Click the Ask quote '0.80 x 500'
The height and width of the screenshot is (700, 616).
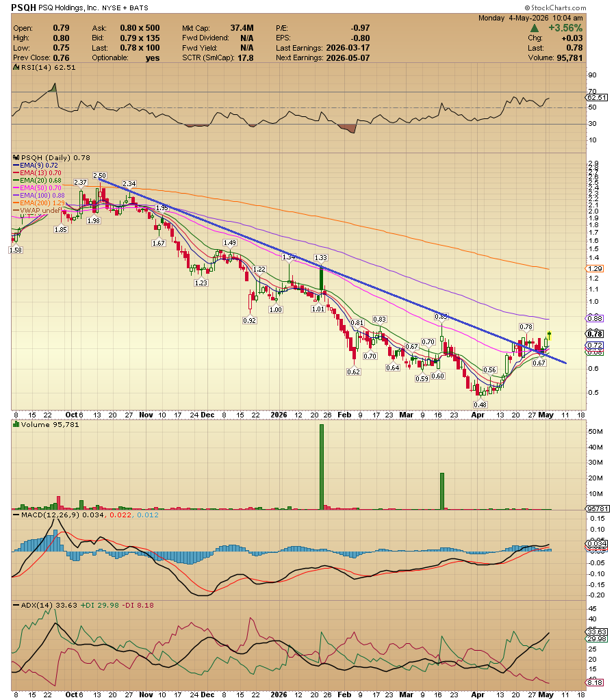tap(140, 28)
